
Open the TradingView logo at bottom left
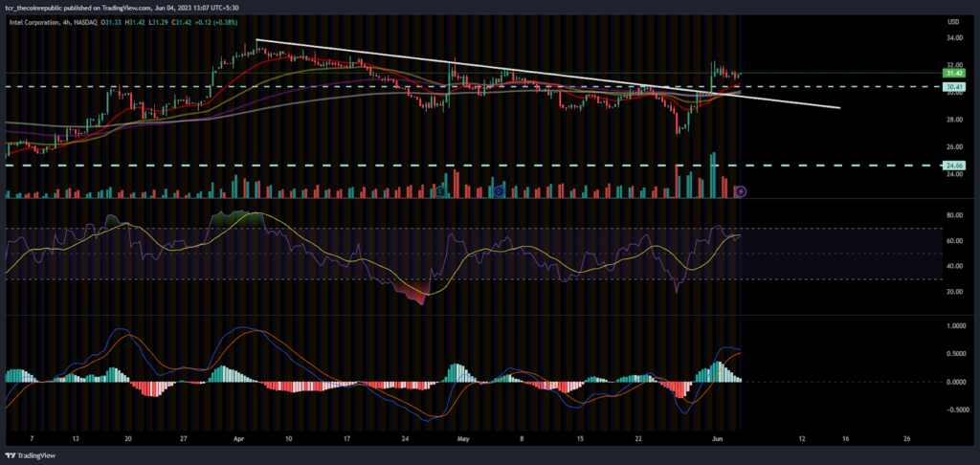[x=31, y=455]
